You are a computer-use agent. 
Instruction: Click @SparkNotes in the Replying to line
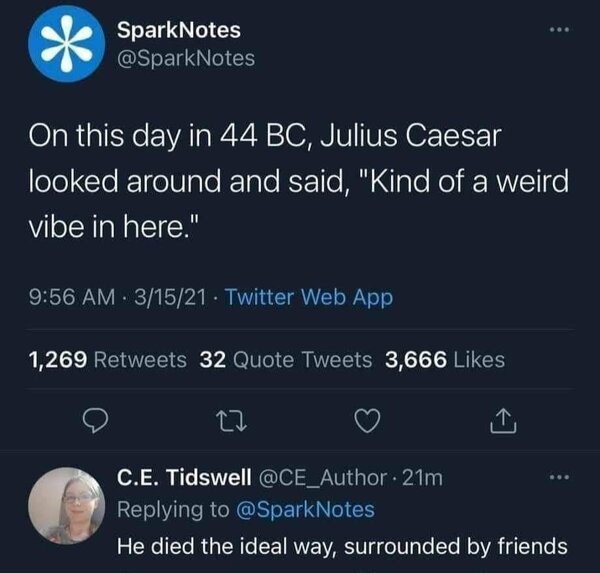point(307,510)
